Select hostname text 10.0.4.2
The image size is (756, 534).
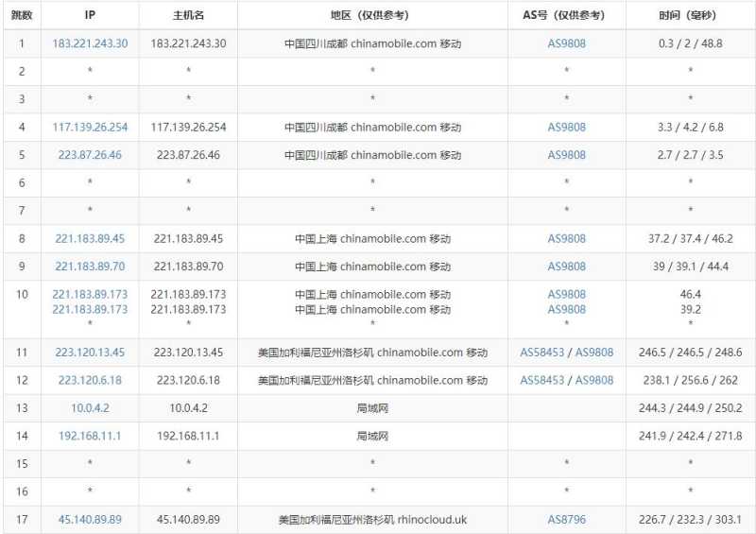[188, 408]
